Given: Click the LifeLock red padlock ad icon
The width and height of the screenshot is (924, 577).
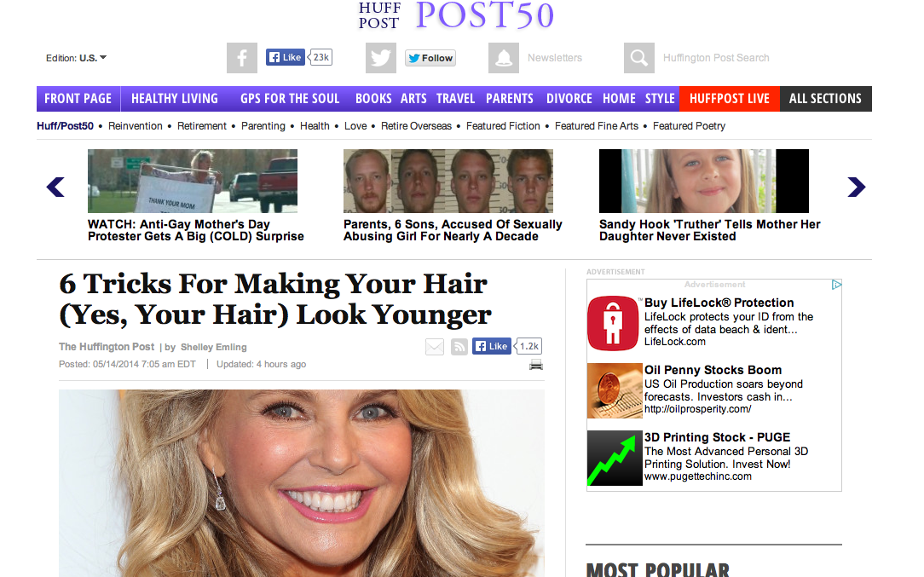Looking at the screenshot, I should coord(613,323).
